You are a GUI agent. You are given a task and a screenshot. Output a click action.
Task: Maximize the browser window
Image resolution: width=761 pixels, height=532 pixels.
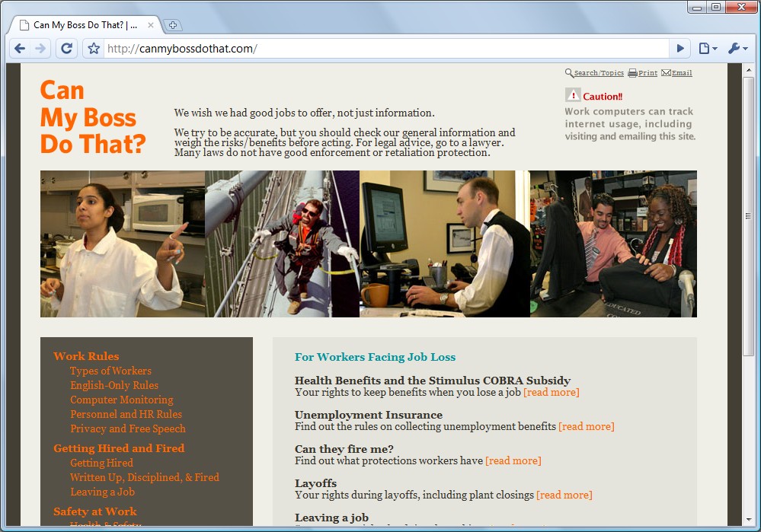pos(716,8)
